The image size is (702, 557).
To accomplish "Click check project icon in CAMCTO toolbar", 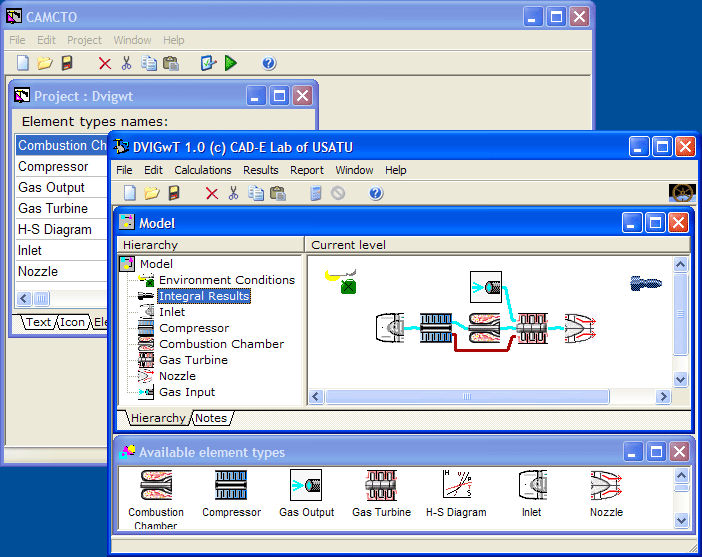I will coord(208,63).
